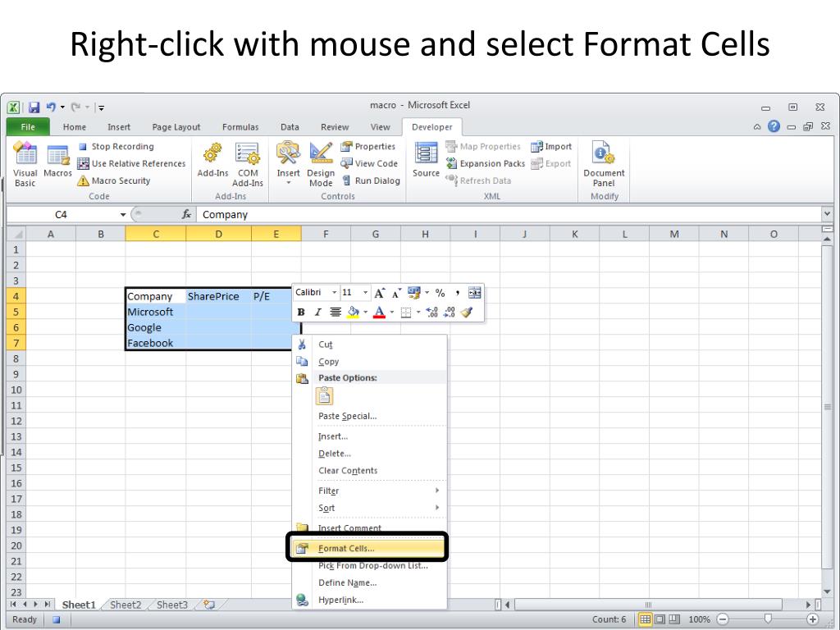Screen dimensions: 840x630
Task: Click the zoom in plus button
Action: (813, 619)
